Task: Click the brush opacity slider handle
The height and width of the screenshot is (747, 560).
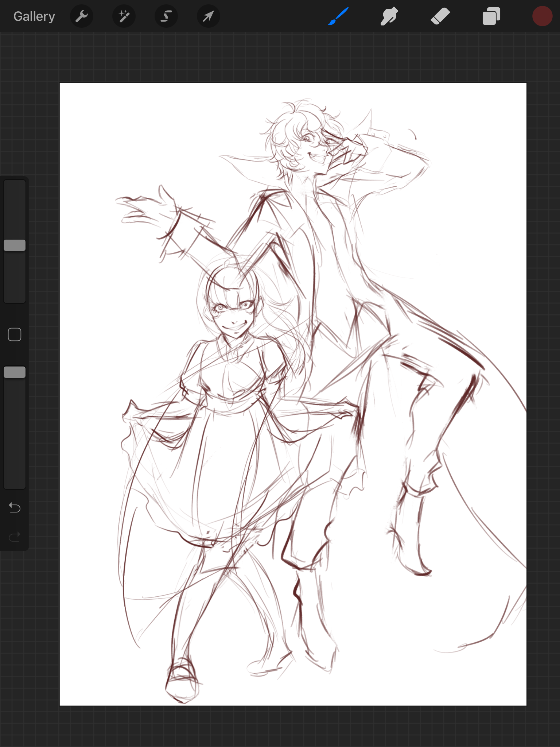Action: 15,372
